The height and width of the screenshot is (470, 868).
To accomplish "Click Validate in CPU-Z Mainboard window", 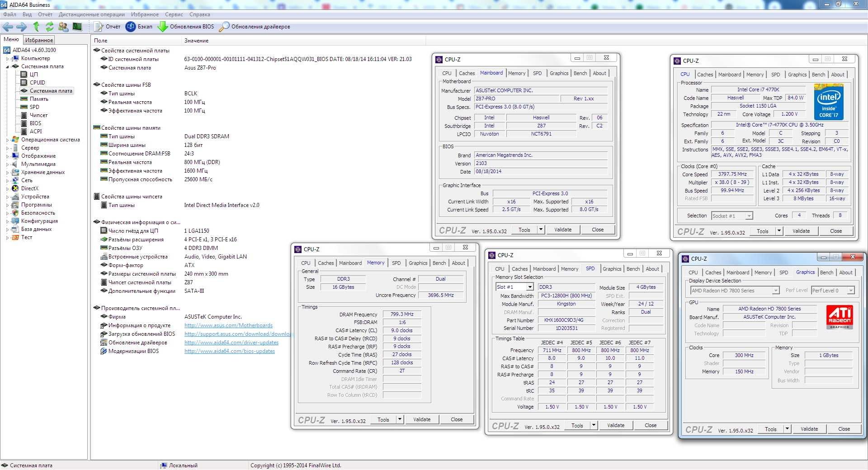I will coord(563,230).
